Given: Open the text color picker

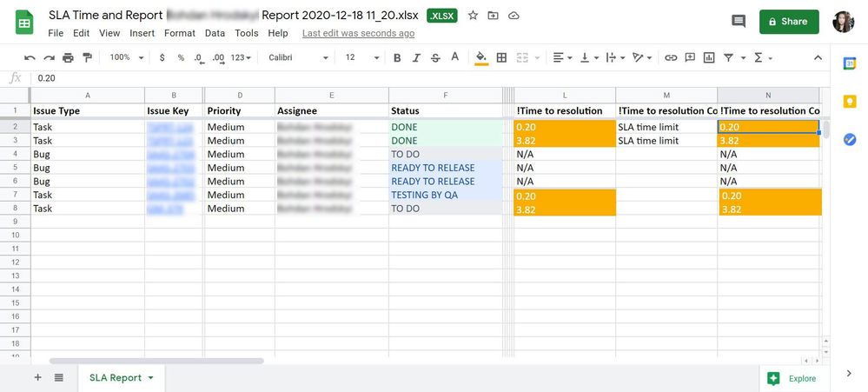Looking at the screenshot, I should [x=455, y=57].
